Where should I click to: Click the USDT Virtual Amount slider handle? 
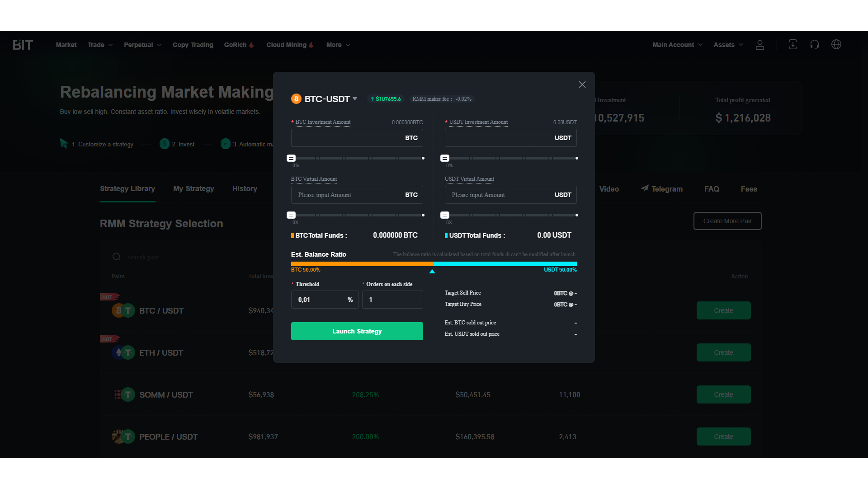click(x=445, y=215)
